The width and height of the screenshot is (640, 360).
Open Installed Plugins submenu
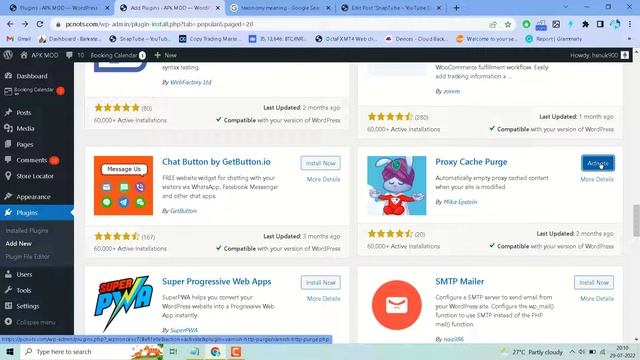point(27,231)
